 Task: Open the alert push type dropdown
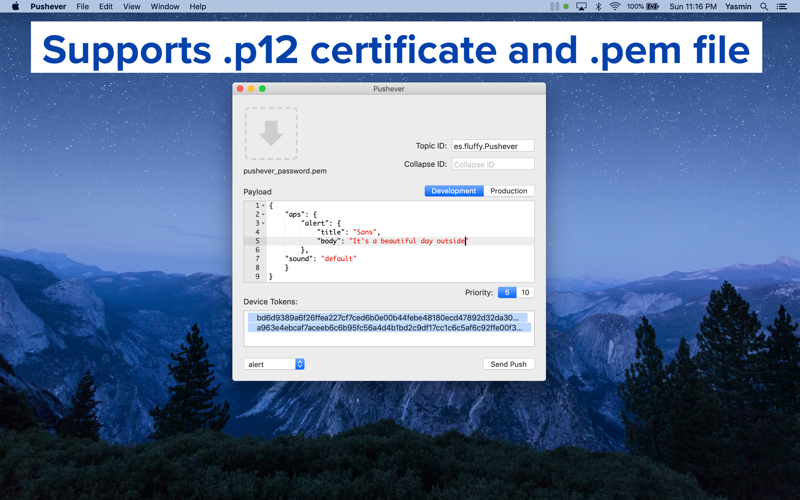pyautogui.click(x=274, y=364)
